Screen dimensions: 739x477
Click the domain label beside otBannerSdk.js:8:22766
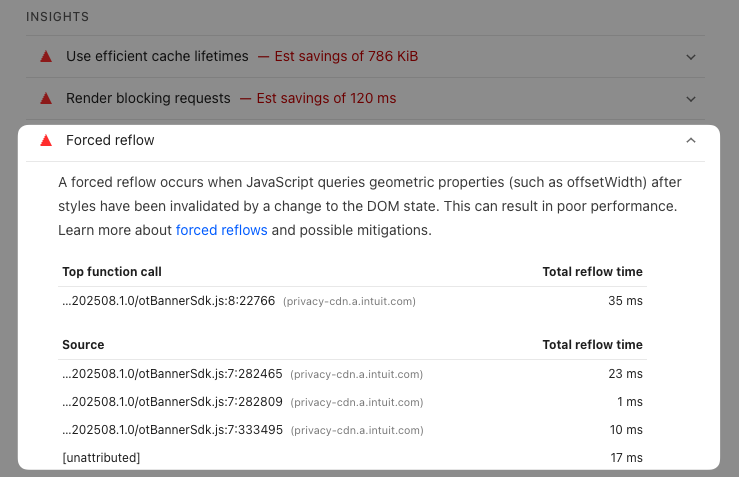(349, 302)
